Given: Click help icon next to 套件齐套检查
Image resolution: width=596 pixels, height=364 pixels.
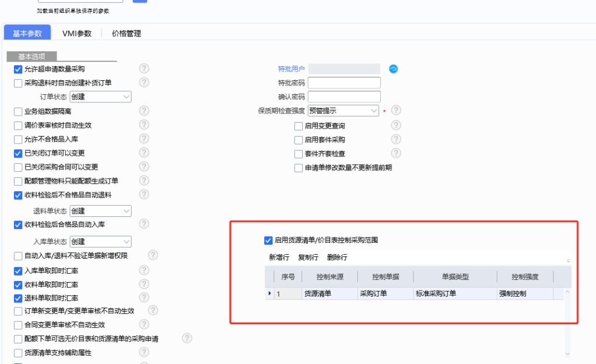Looking at the screenshot, I should coord(396,154).
